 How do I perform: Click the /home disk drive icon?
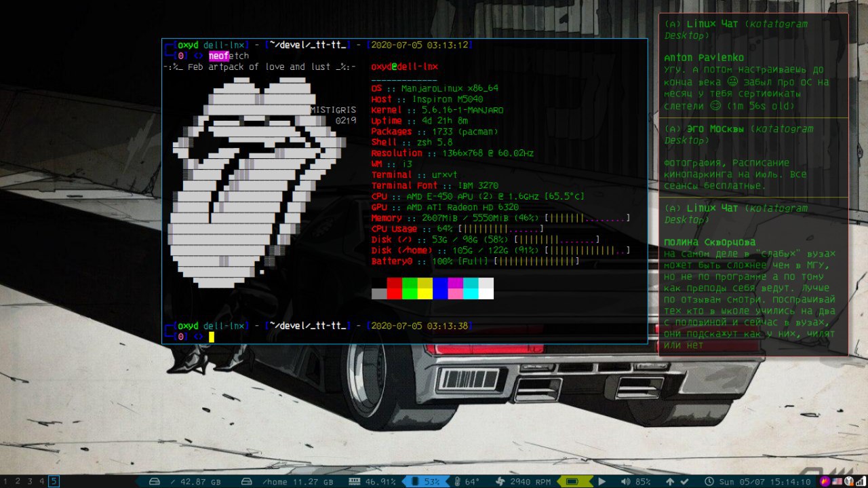(247, 481)
